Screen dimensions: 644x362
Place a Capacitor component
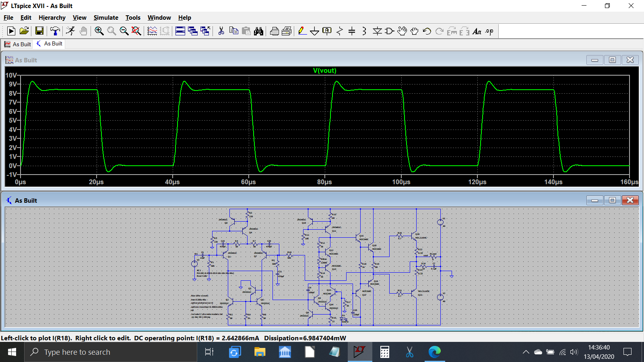352,31
